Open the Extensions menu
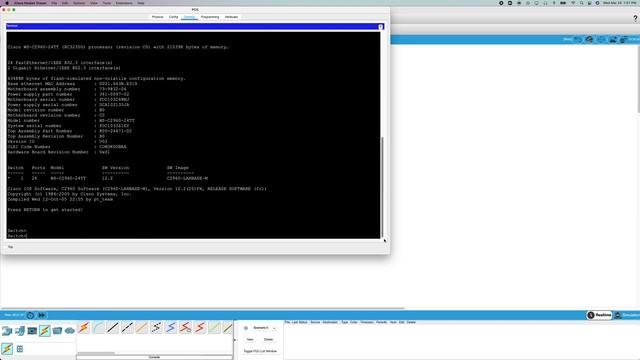This screenshot has width=640, height=360. [x=124, y=3]
